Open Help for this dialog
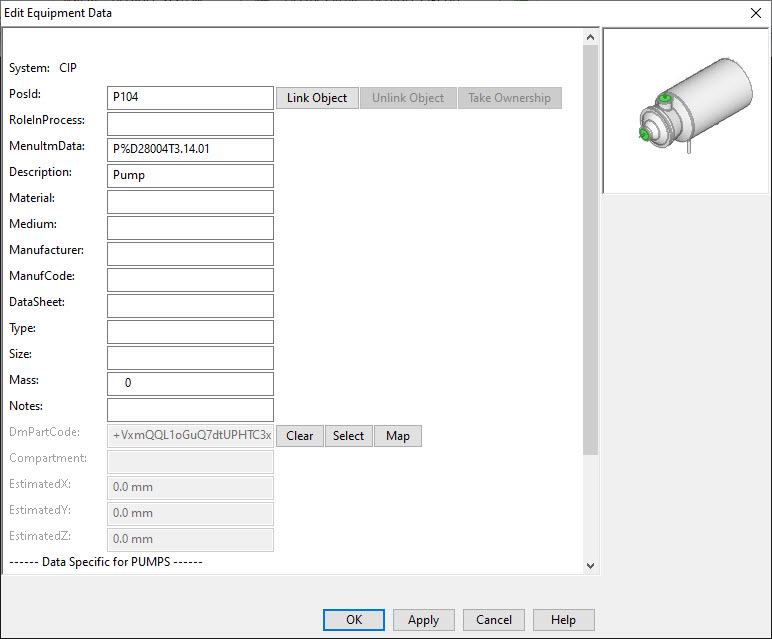The width and height of the screenshot is (772, 639). point(563,620)
